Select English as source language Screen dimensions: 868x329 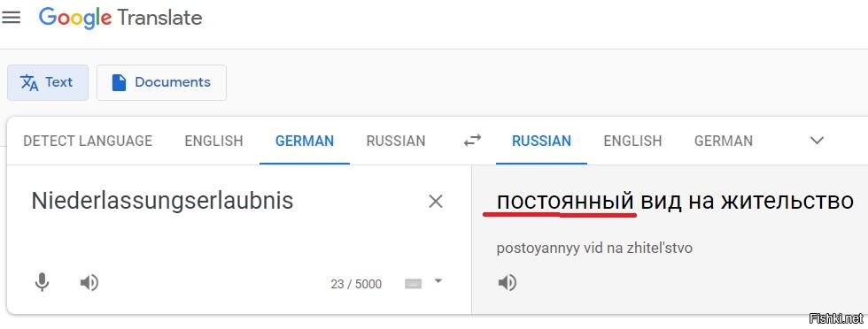click(x=213, y=141)
